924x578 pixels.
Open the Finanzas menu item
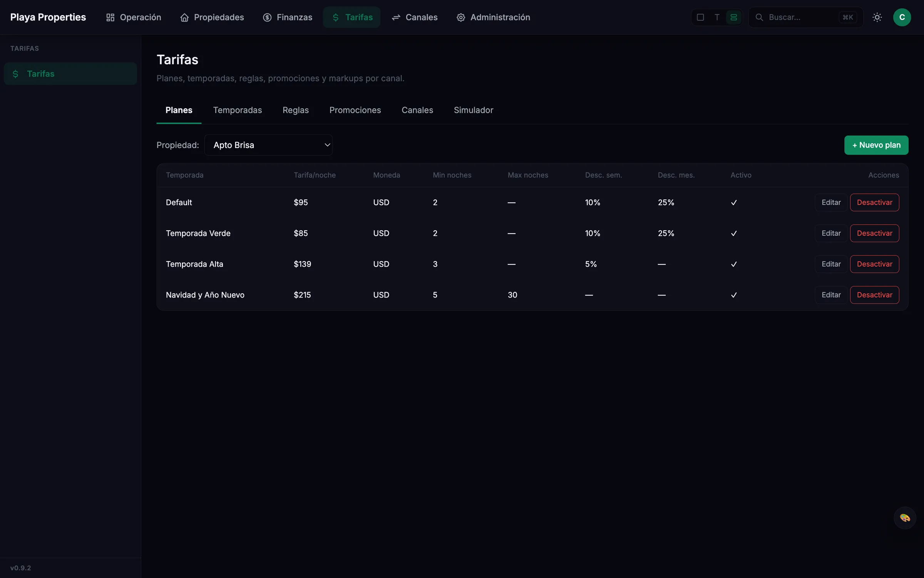pyautogui.click(x=288, y=17)
